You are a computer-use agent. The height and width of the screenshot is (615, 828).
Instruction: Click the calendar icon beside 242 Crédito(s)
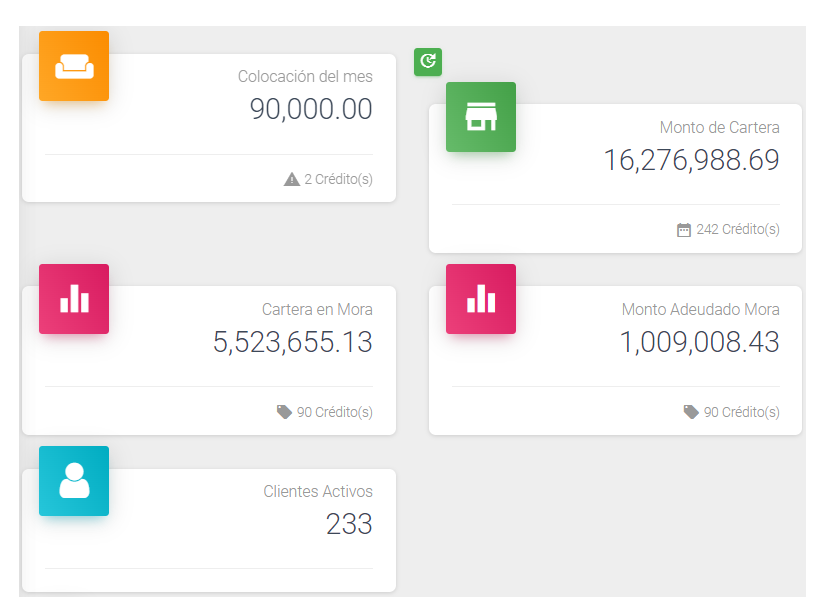pyautogui.click(x=684, y=230)
